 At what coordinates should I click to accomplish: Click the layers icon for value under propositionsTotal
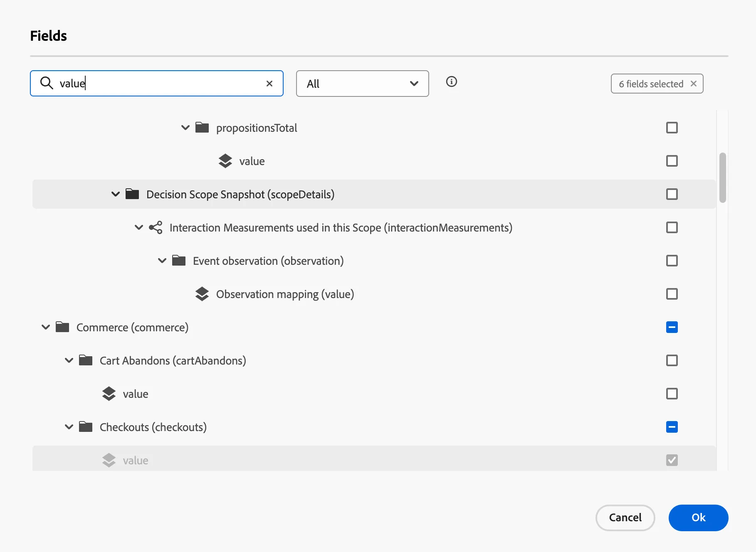point(225,161)
